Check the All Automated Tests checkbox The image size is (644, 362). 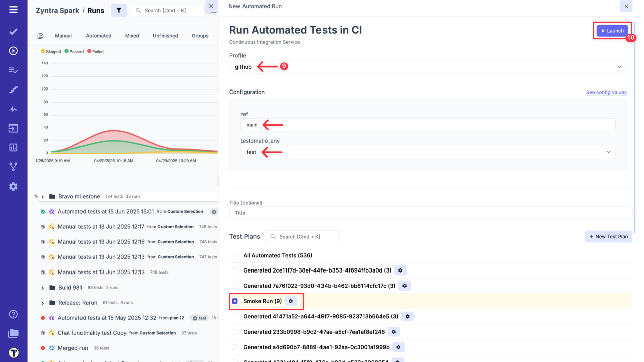click(234, 255)
